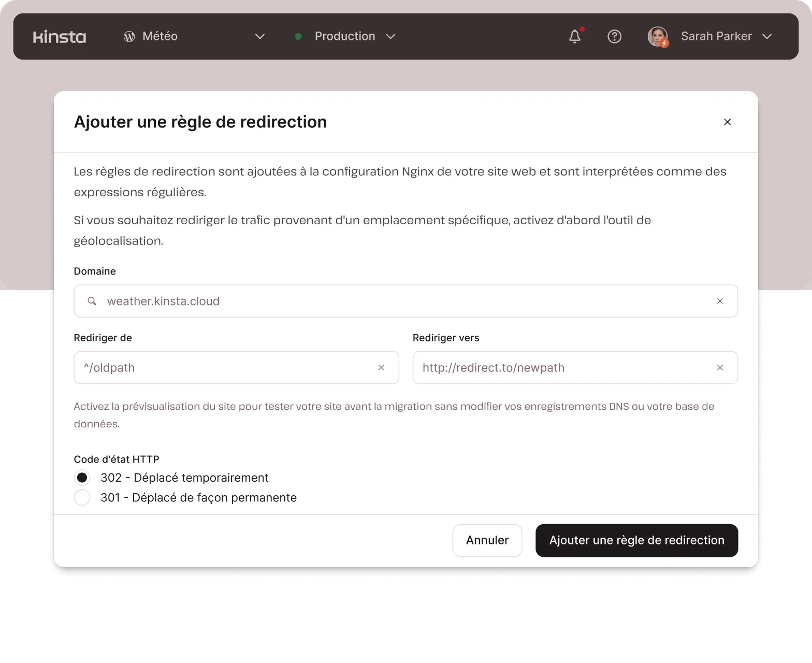Clear the Rediriger de field
812x663 pixels.
point(381,368)
